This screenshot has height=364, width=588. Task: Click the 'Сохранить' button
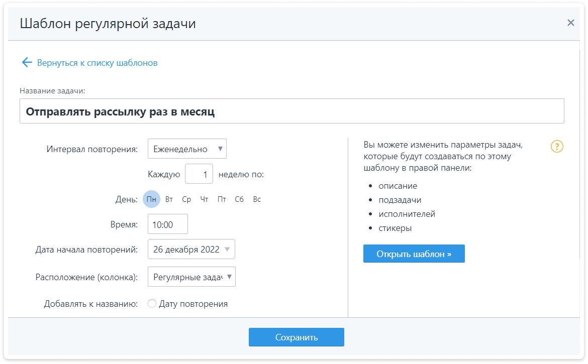pos(296,337)
